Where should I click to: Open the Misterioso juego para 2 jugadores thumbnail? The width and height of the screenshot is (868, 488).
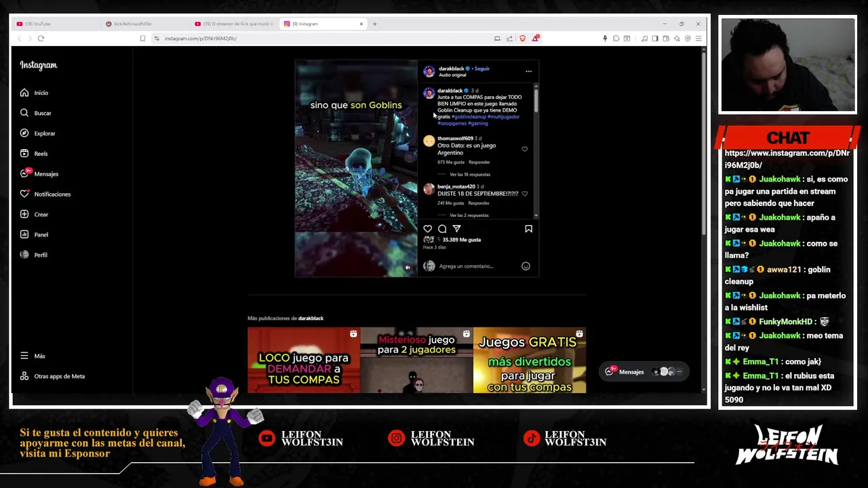click(x=416, y=360)
